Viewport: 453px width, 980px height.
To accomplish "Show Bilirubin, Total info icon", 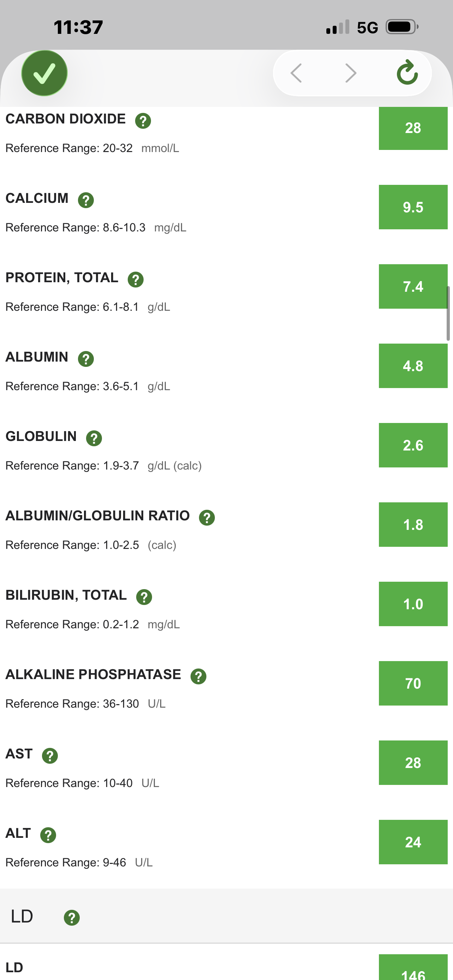I will coord(144,597).
